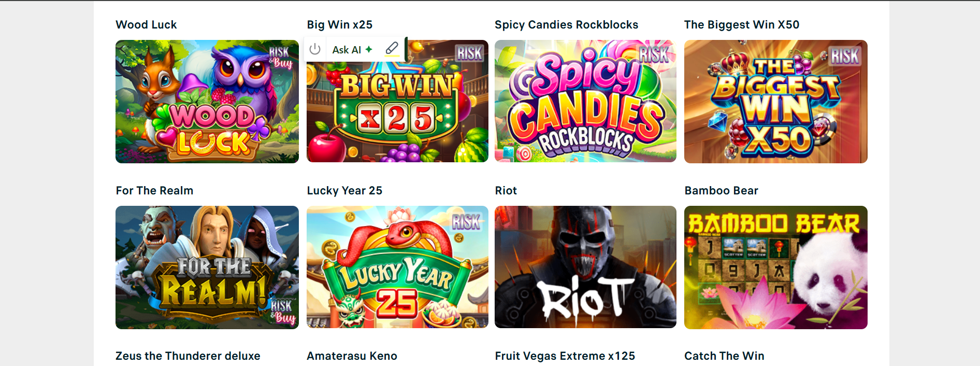
Task: Click the power icon in the floating toolbar
Action: point(315,49)
